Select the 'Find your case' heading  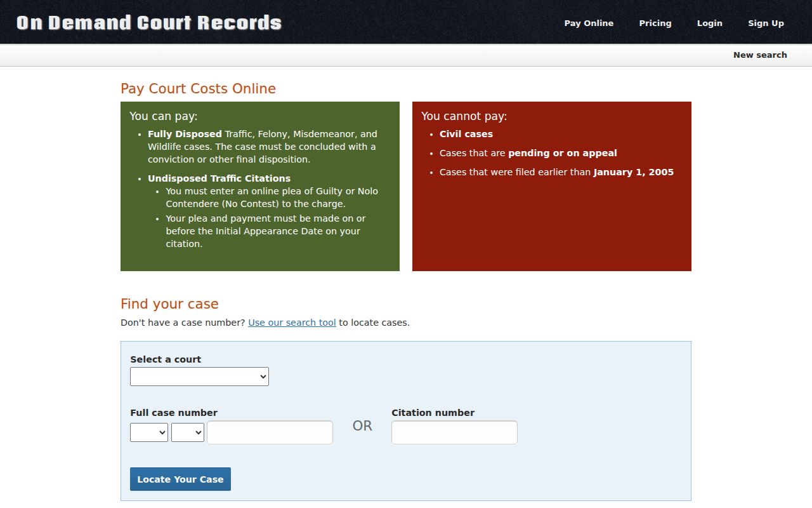[169, 304]
